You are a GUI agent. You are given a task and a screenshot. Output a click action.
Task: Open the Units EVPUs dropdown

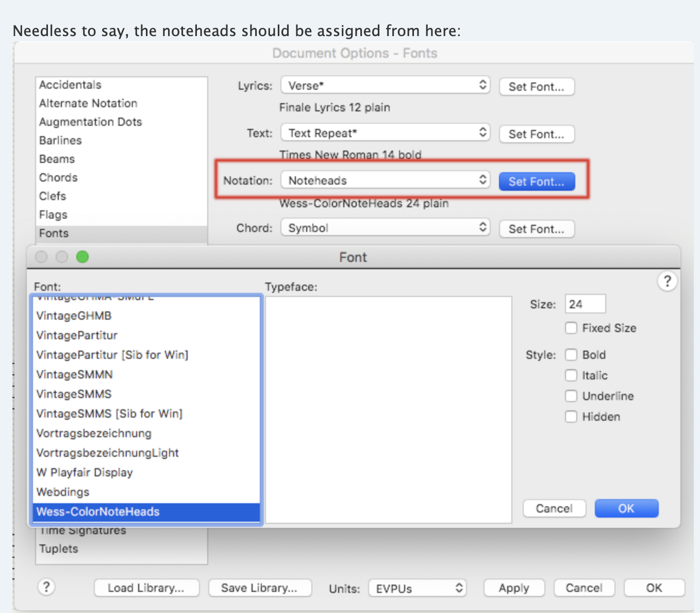pyautogui.click(x=417, y=588)
